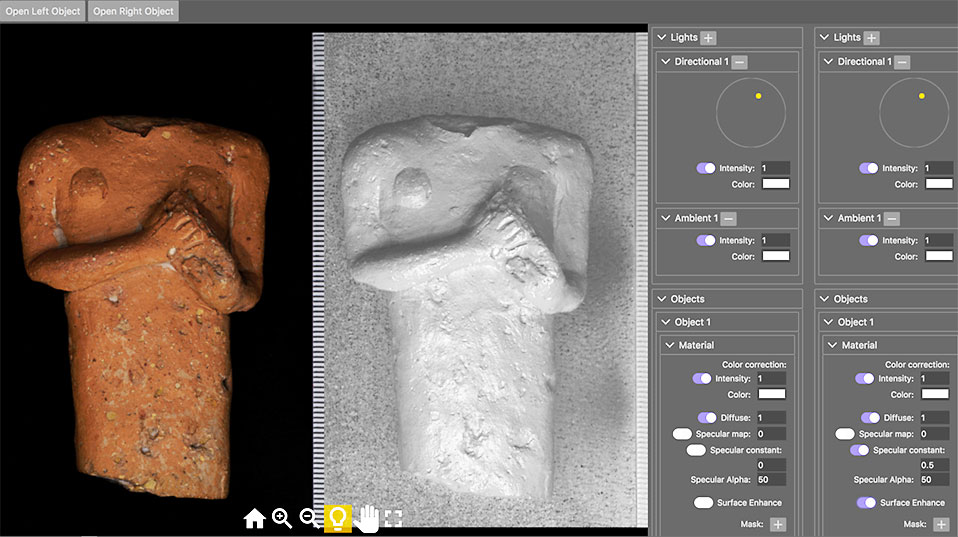Turn on Specular map in right panel
The height and width of the screenshot is (537, 958).
(845, 434)
